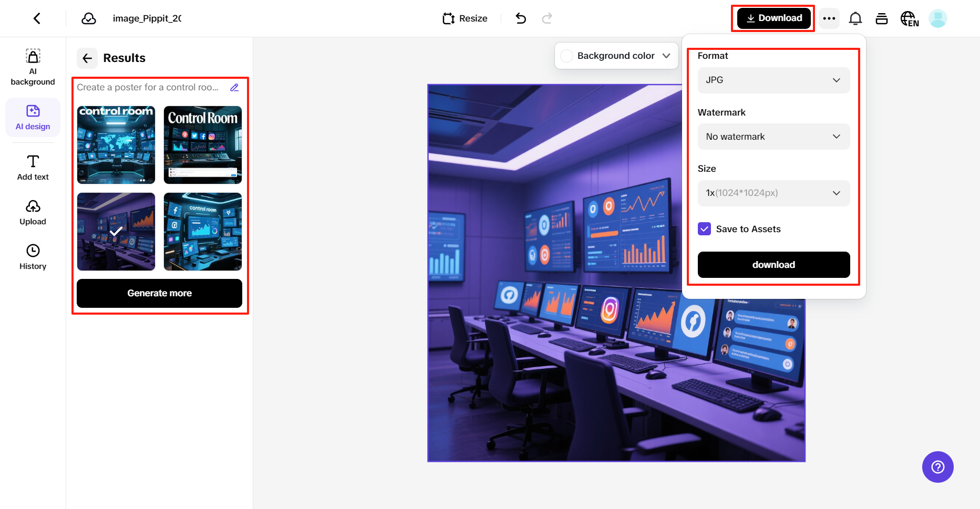Open the Resize tool
Image resolution: width=980 pixels, height=509 pixels.
465,18
